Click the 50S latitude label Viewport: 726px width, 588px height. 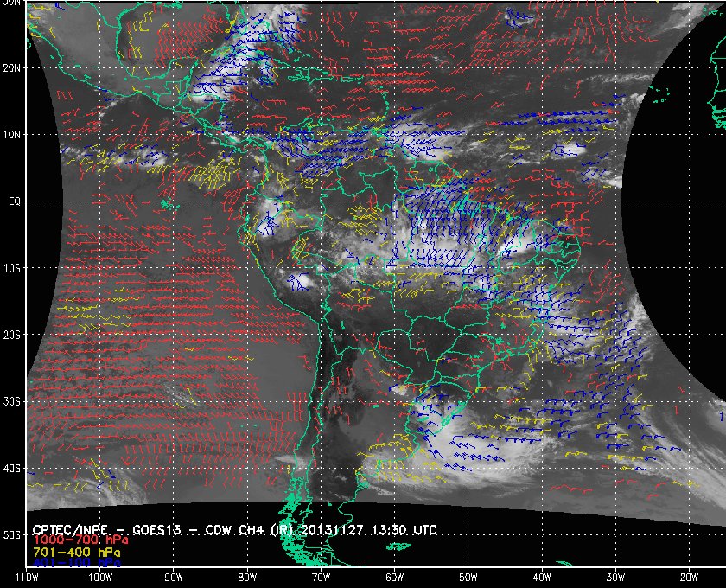click(x=11, y=534)
